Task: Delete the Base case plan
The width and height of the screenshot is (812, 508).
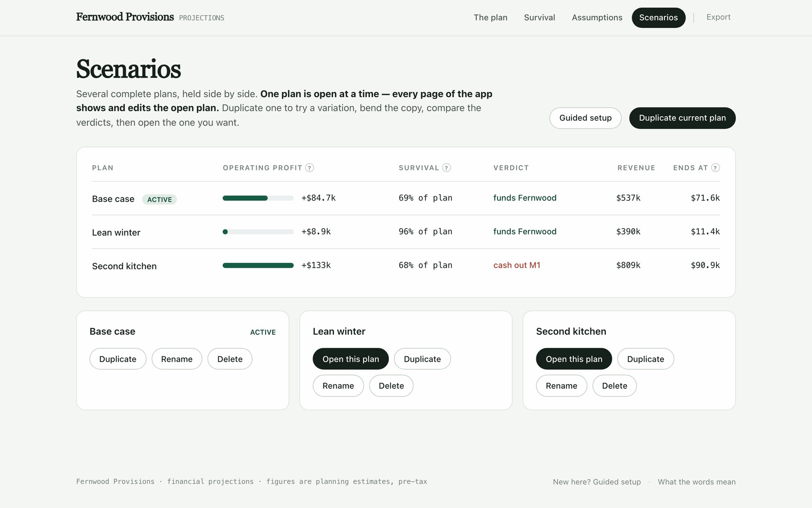Action: tap(230, 359)
